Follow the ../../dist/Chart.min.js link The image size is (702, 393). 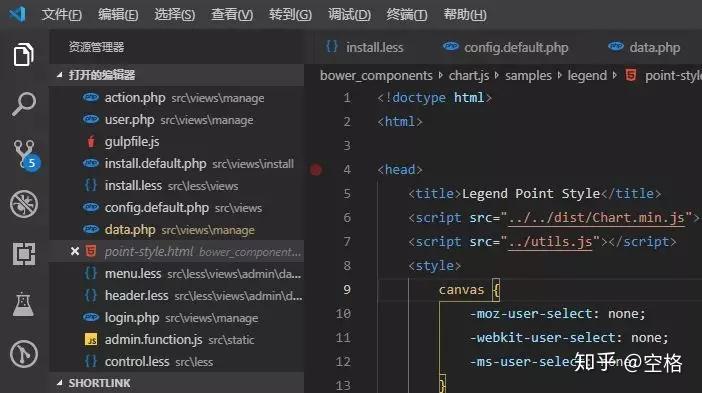(x=596, y=218)
